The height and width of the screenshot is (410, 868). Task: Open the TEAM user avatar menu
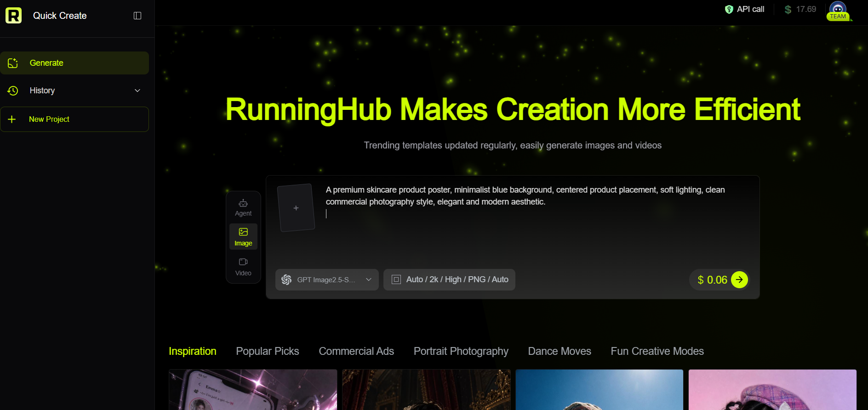[838, 11]
